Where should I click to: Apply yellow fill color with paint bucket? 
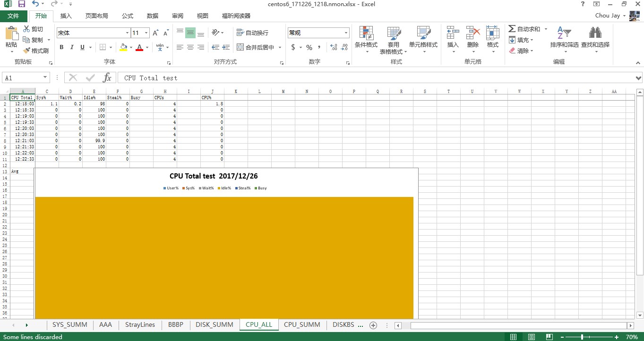(x=123, y=47)
